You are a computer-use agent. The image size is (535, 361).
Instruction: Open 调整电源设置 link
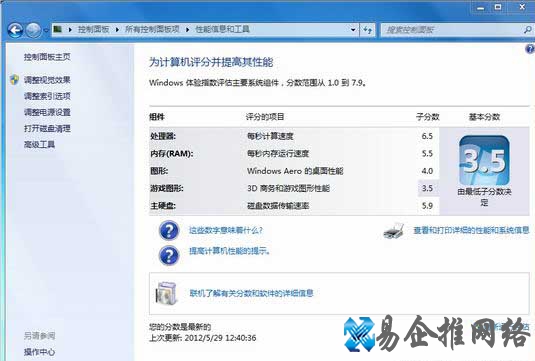pyautogui.click(x=47, y=112)
